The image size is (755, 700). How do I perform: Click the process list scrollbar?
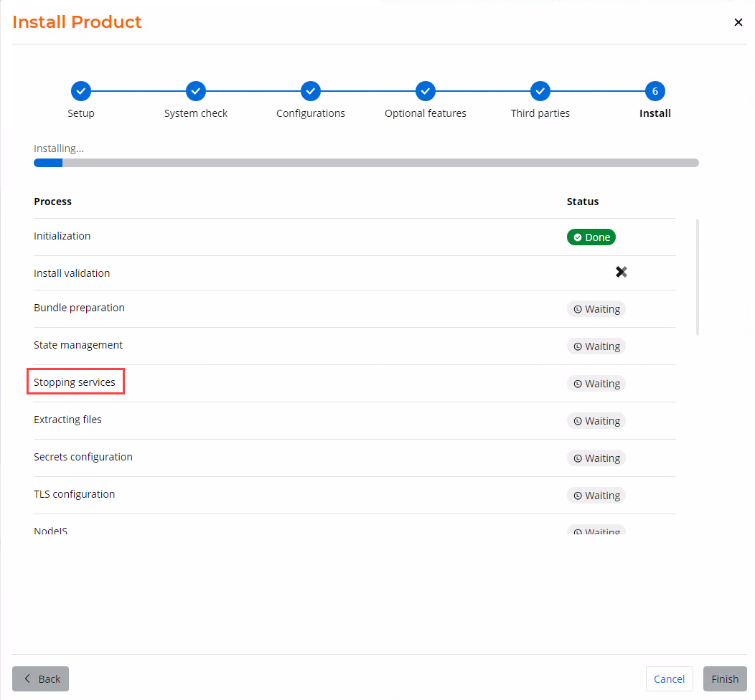point(698,277)
